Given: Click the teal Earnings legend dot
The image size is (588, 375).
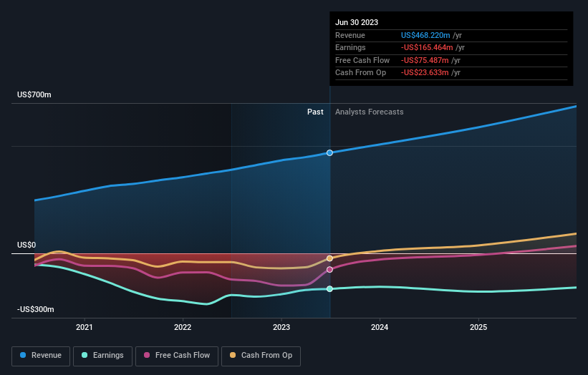Looking at the screenshot, I should point(85,355).
